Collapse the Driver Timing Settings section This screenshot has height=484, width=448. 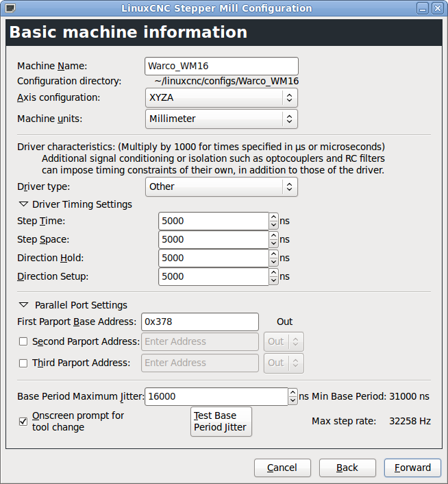pos(24,204)
